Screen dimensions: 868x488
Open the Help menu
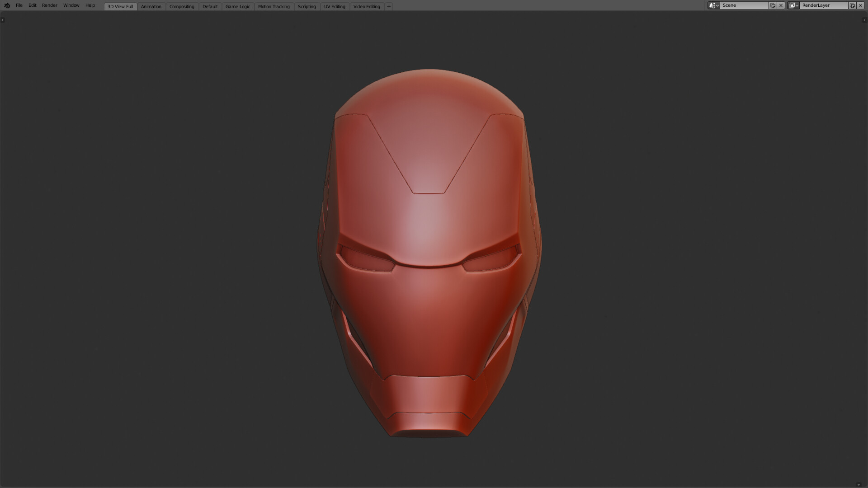tap(90, 5)
